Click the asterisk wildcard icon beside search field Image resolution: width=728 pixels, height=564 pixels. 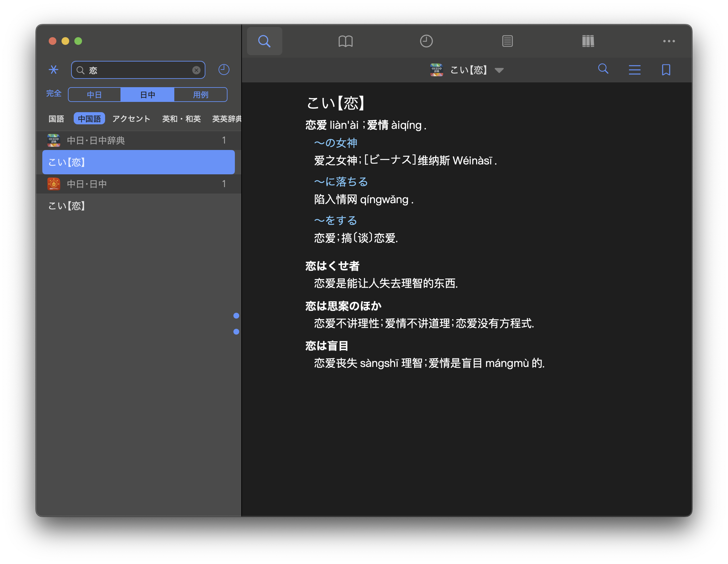point(53,70)
